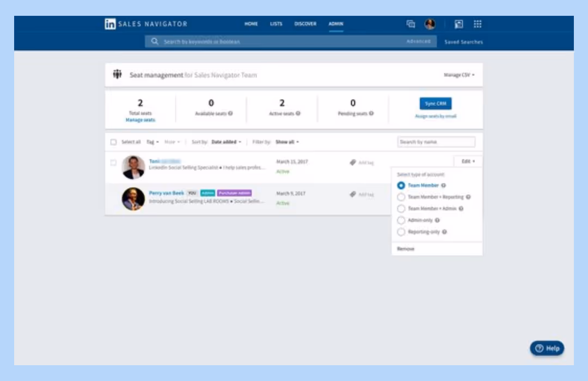Click the tag icon in Toni's row

352,162
